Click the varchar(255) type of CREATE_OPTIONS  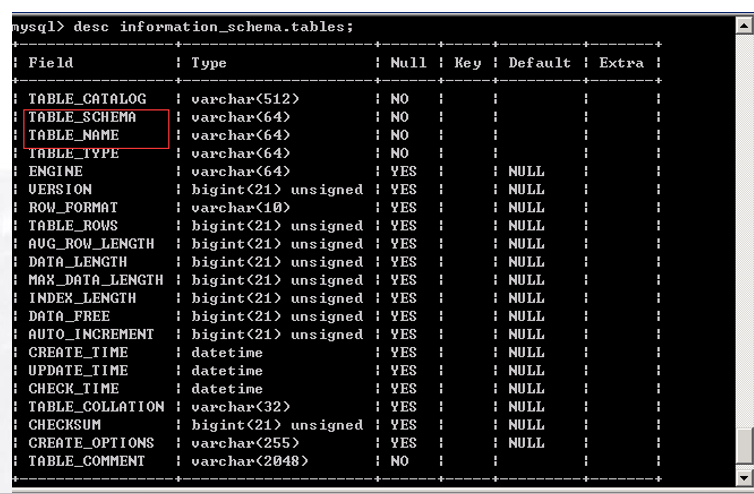(245, 443)
